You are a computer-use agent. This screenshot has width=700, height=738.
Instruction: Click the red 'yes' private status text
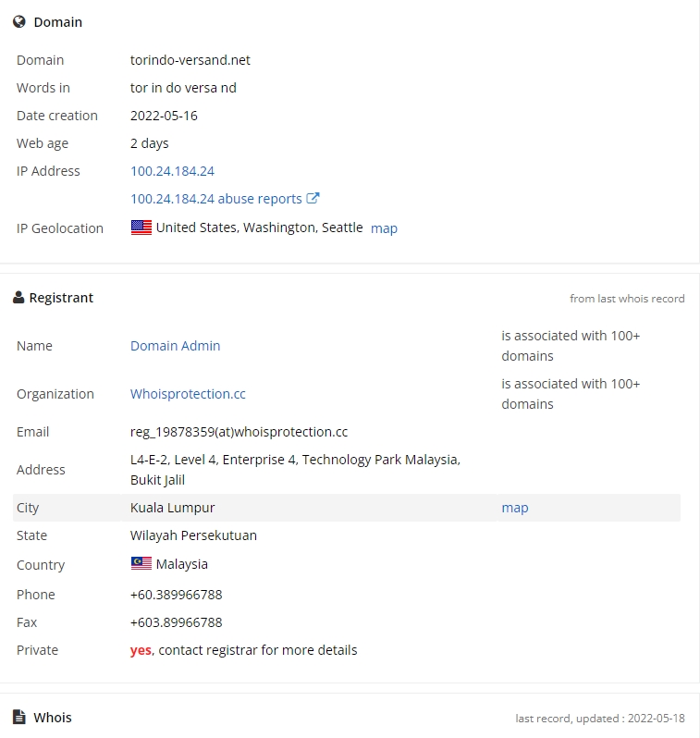point(141,650)
